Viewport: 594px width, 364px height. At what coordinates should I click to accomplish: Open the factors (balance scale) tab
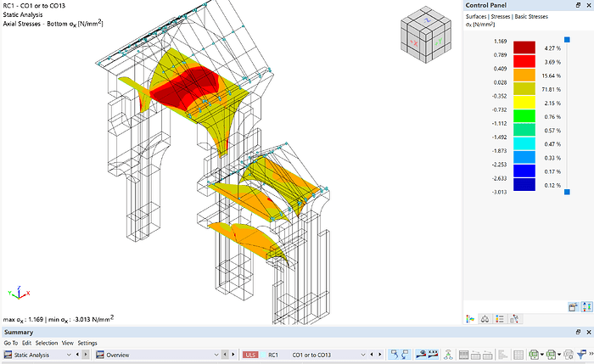pos(485,319)
